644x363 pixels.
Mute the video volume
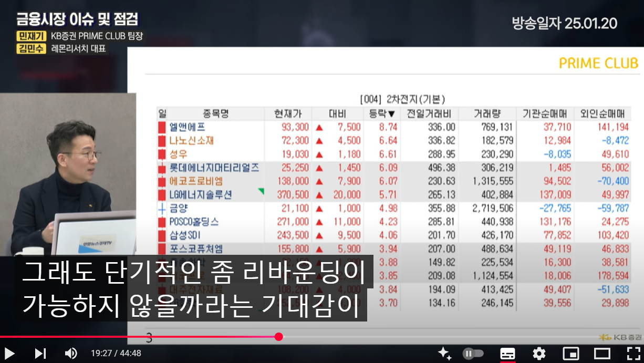pos(71,354)
